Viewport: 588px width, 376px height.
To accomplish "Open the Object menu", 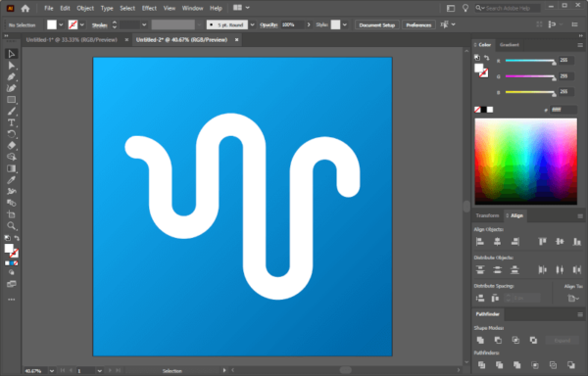I will [85, 8].
